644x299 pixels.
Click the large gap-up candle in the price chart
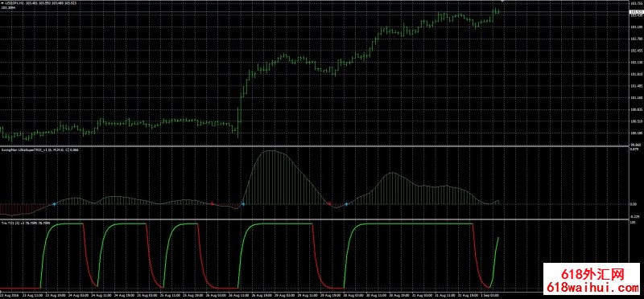238,122
